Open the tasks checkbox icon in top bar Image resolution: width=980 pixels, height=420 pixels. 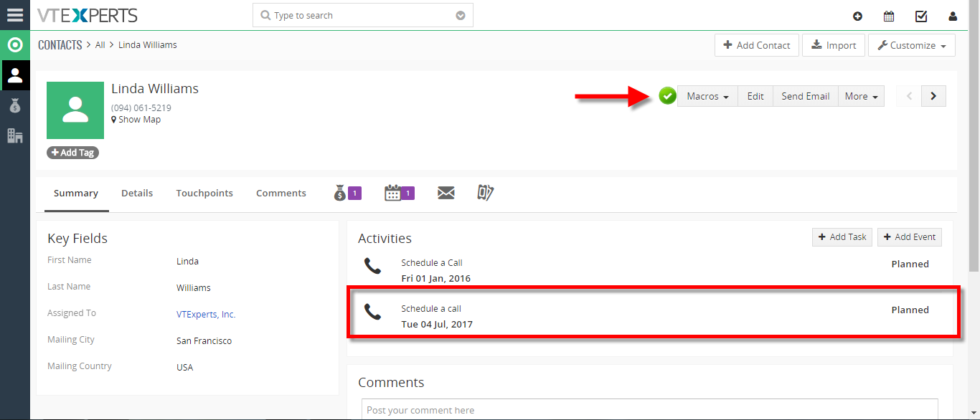[x=921, y=16]
